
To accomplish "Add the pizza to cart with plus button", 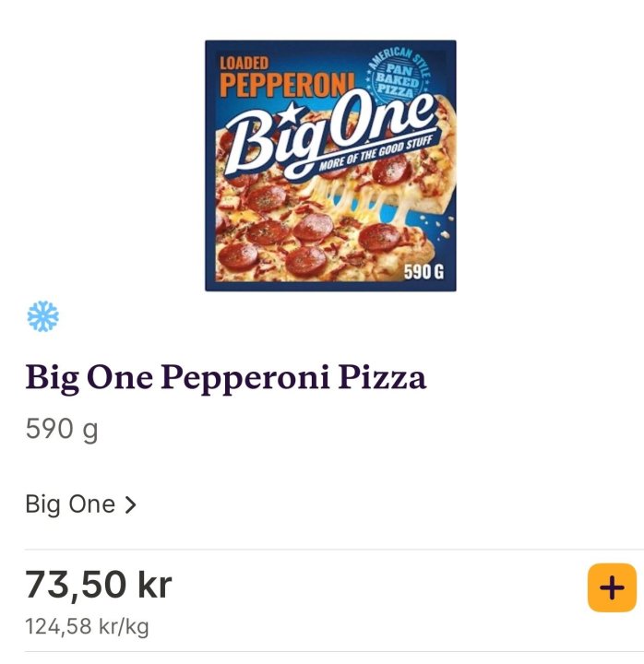I will (612, 587).
